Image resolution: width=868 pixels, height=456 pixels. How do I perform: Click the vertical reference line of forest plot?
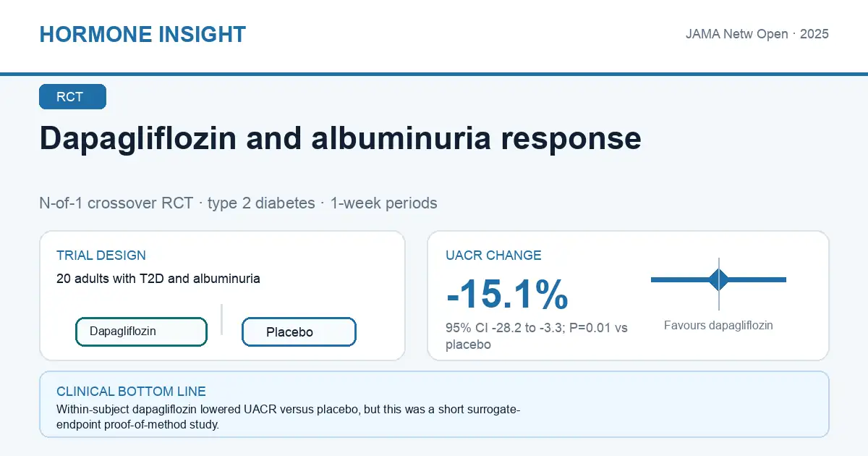click(719, 284)
